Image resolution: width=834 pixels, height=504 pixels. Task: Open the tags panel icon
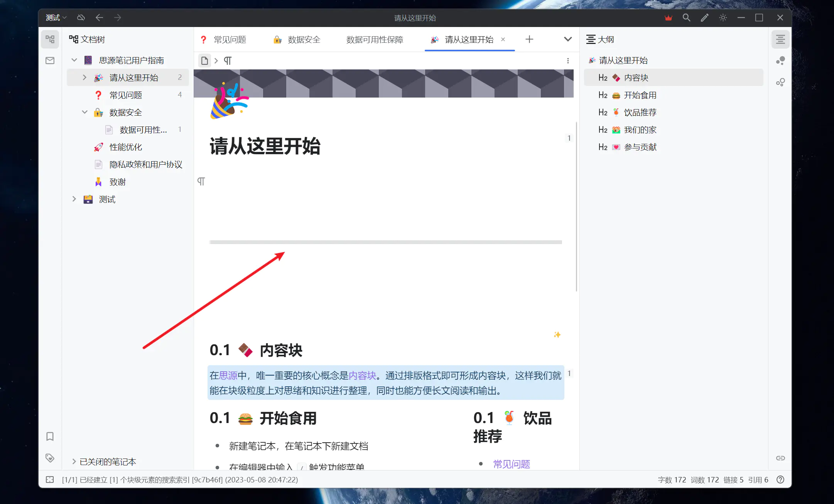click(50, 458)
